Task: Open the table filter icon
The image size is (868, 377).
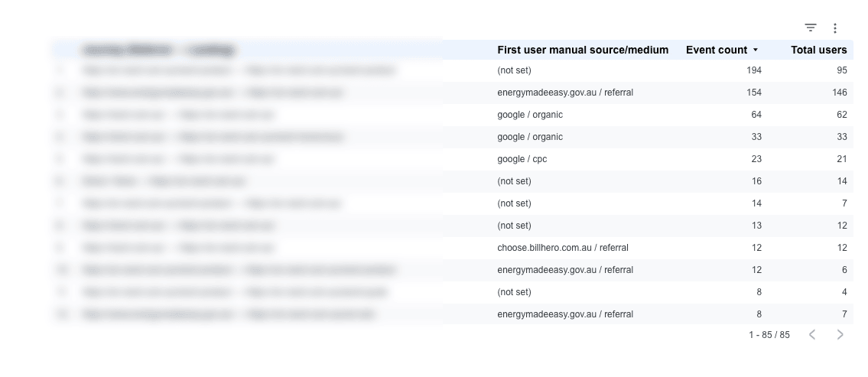Action: click(x=811, y=28)
